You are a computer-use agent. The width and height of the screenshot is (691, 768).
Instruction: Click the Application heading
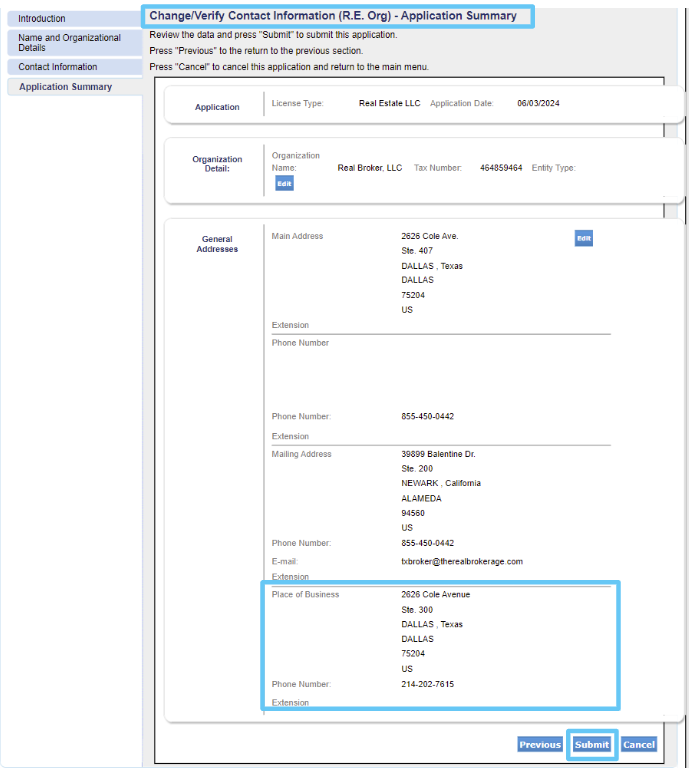tap(217, 107)
